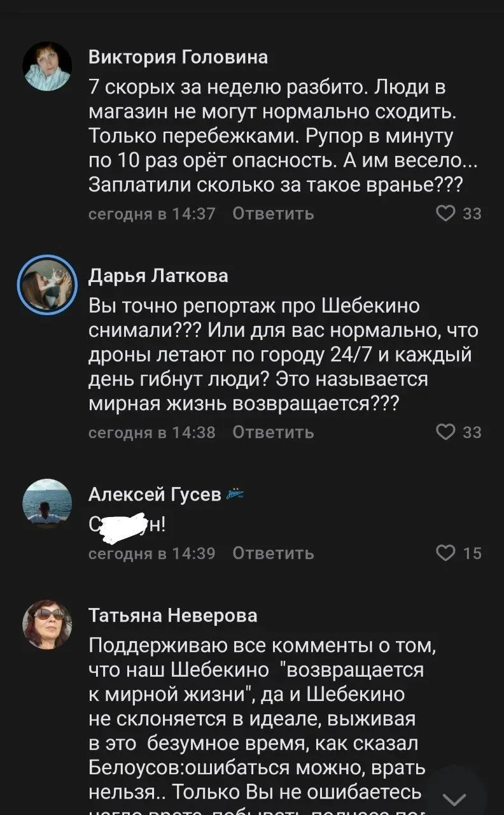This screenshot has width=504, height=815.
Task: Like Алексей Гусев's comment with heart icon
Action: coord(447,553)
